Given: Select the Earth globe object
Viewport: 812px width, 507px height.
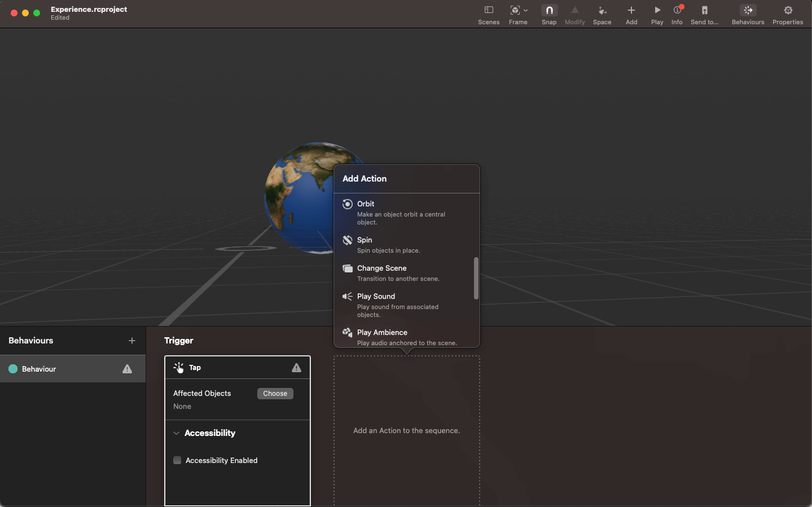Looking at the screenshot, I should click(x=299, y=197).
